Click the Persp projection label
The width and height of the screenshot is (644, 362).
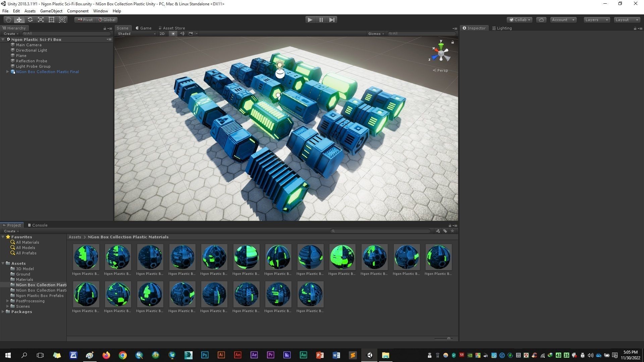[440, 70]
